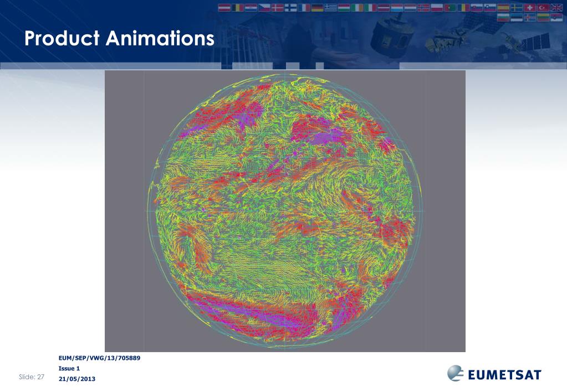Select the Denmark flag icon
The height and width of the screenshot is (392, 567).
(x=277, y=8)
